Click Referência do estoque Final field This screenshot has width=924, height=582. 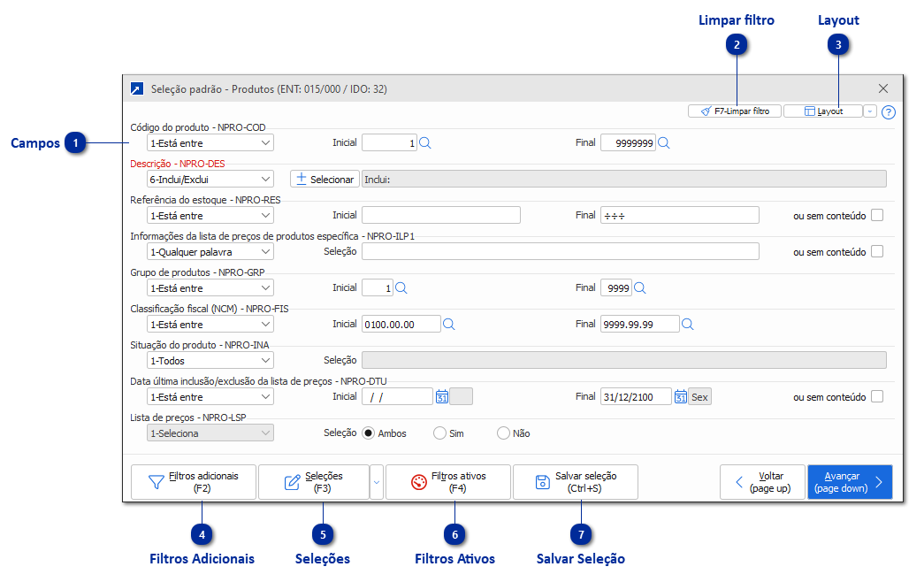click(x=680, y=215)
